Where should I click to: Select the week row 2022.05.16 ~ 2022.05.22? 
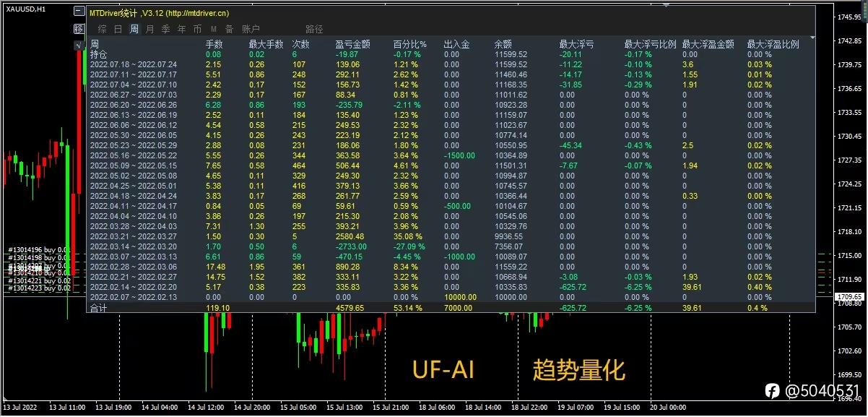(133, 155)
